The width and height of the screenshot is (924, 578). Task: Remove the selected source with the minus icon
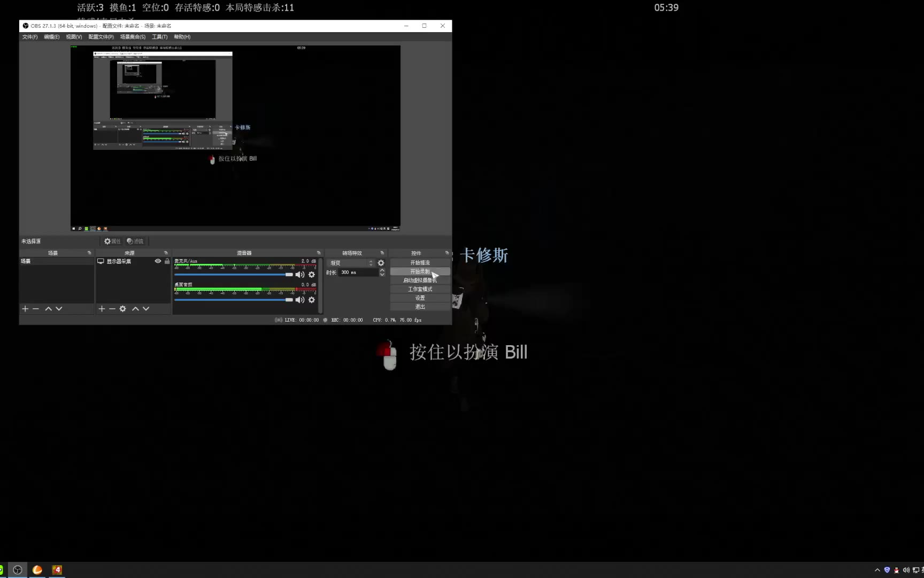(x=112, y=309)
